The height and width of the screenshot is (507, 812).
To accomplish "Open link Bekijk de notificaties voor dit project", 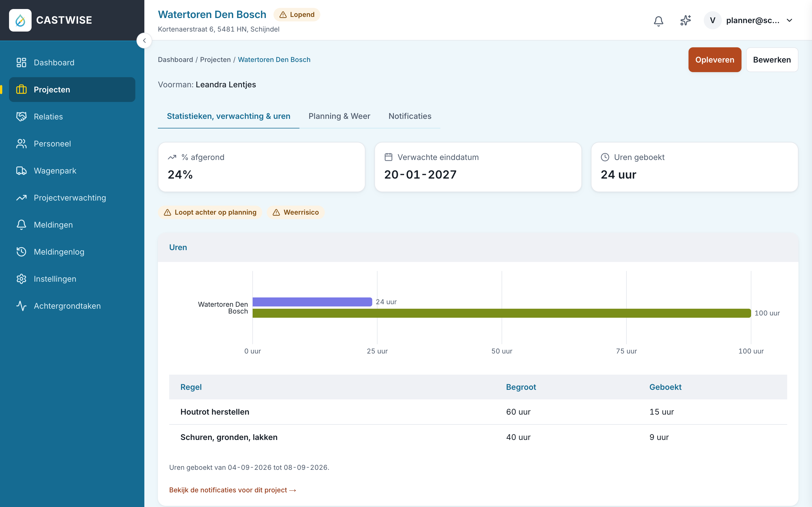I will [x=233, y=490].
